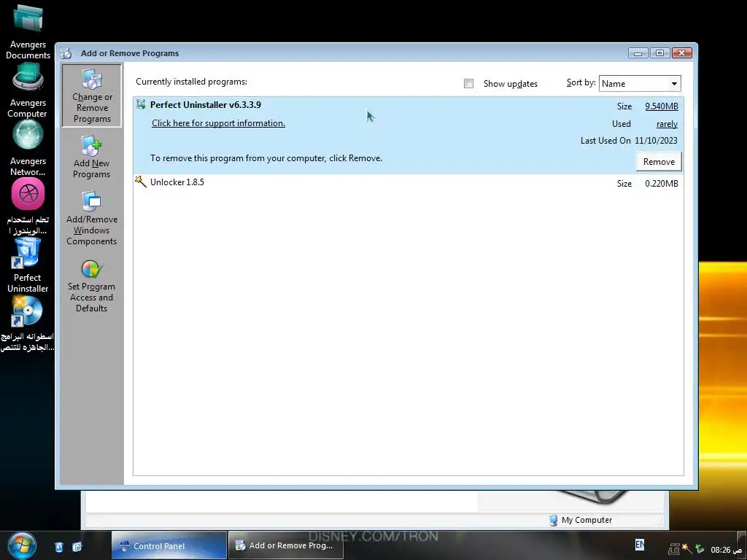The width and height of the screenshot is (747, 560).
Task: Click the Add or Remove Programs title bar icon
Action: (x=66, y=52)
